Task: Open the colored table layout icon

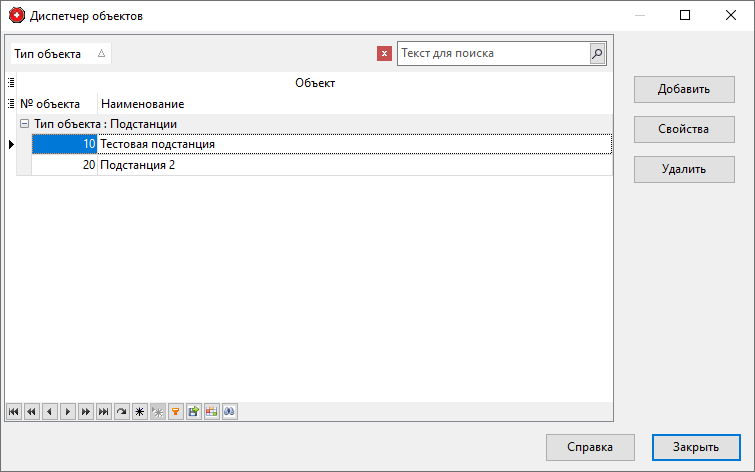Action: click(x=212, y=412)
